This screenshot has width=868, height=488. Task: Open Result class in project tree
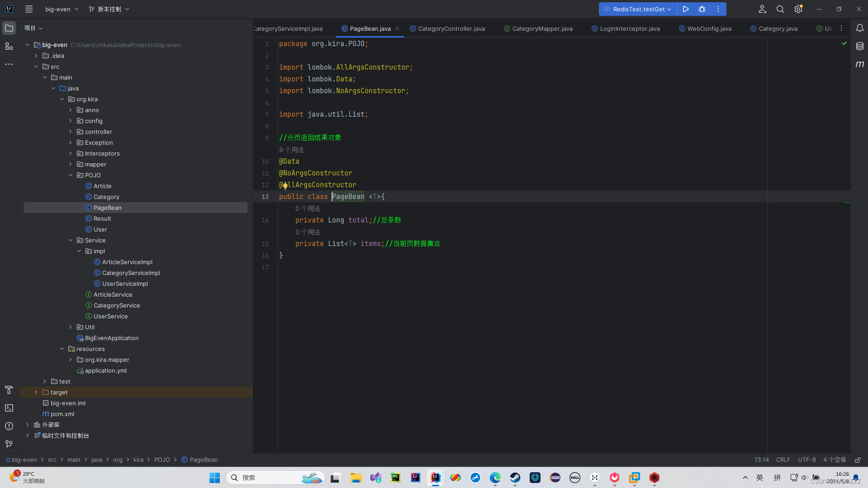click(102, 219)
